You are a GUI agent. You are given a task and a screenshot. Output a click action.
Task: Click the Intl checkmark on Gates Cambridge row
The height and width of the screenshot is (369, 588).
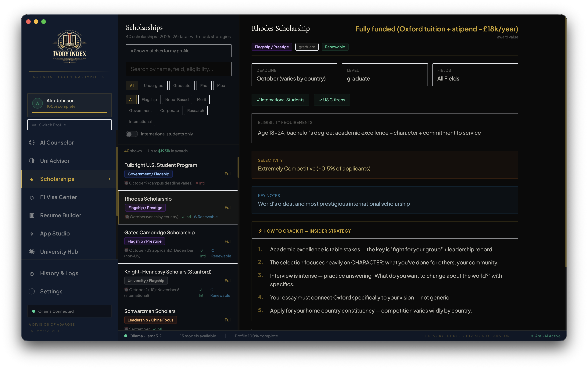[202, 250]
